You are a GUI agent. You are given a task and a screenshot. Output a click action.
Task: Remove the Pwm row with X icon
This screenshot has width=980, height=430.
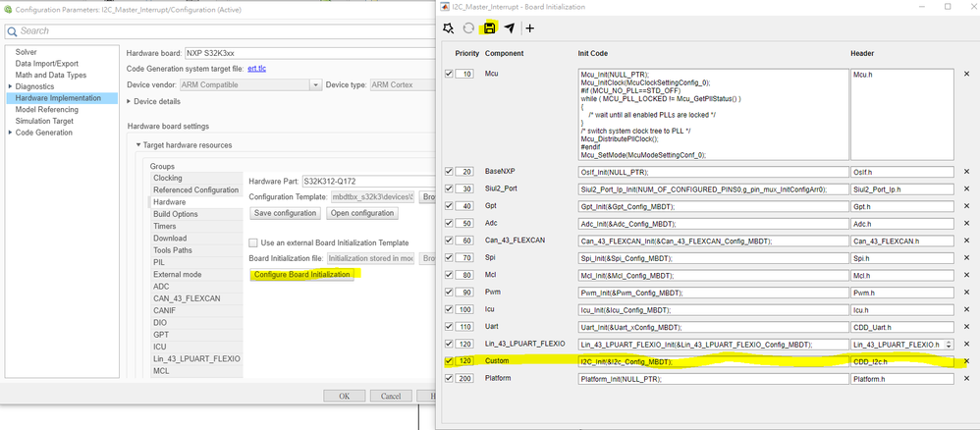pyautogui.click(x=966, y=293)
